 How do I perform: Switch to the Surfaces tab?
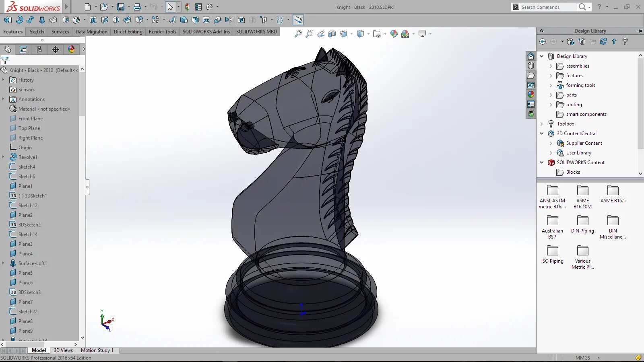60,32
